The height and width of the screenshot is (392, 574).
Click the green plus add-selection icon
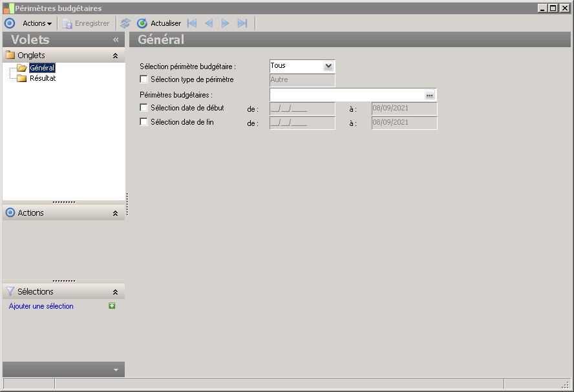coord(112,305)
